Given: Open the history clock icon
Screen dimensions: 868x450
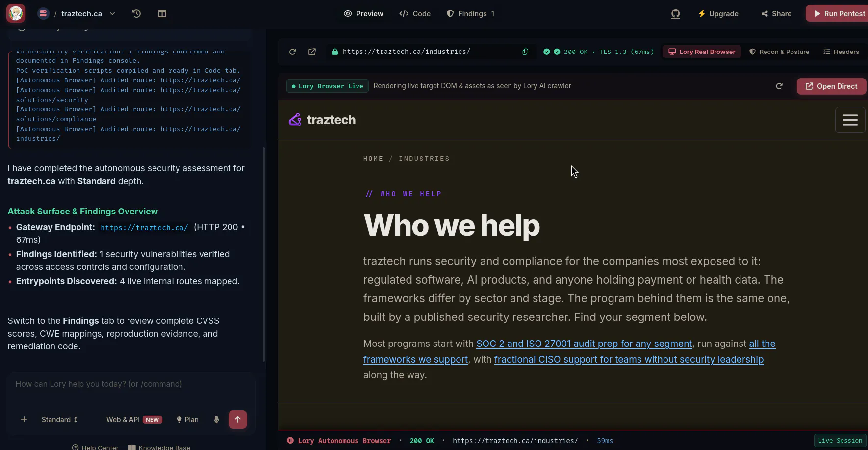Looking at the screenshot, I should 136,13.
